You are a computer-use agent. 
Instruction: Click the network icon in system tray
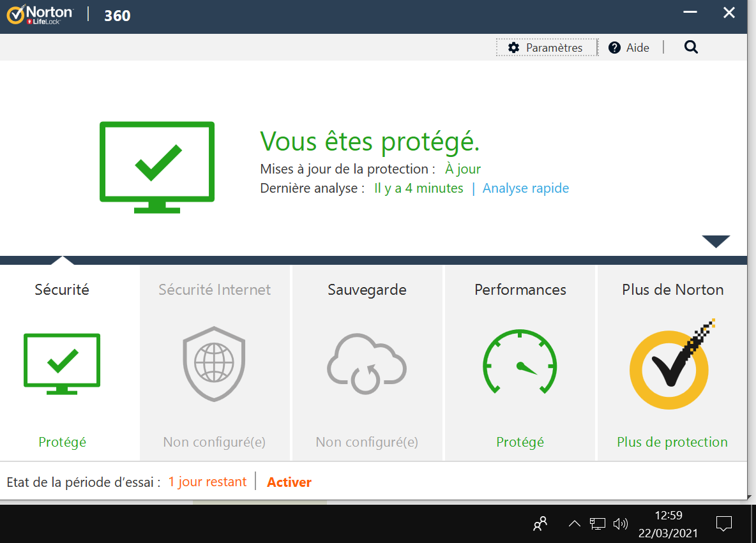pos(598,524)
